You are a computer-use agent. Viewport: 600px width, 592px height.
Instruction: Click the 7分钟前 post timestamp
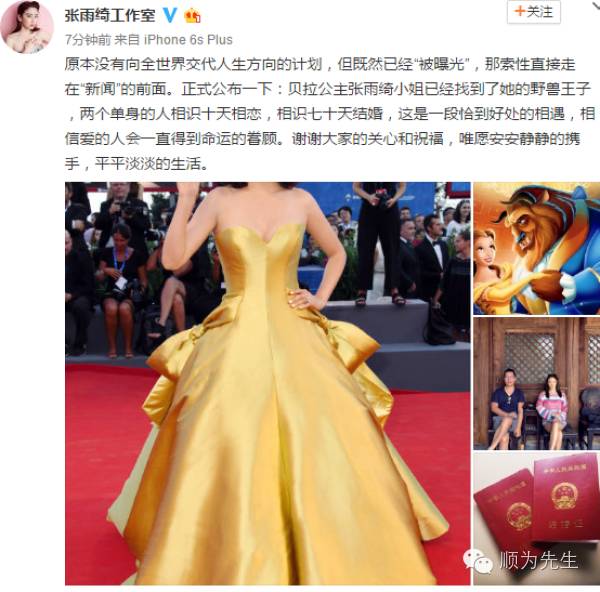88,39
